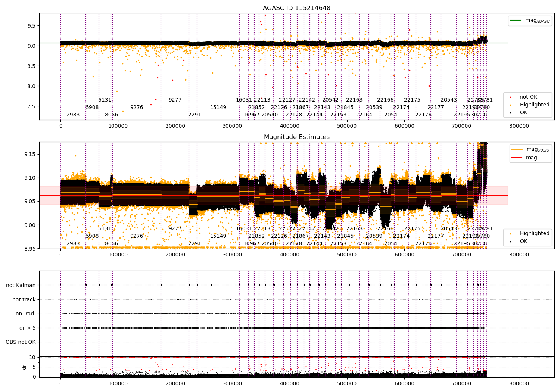The image size is (560, 392).
Task: Click obsid label "12291" in the top plot
Action: click(x=193, y=115)
